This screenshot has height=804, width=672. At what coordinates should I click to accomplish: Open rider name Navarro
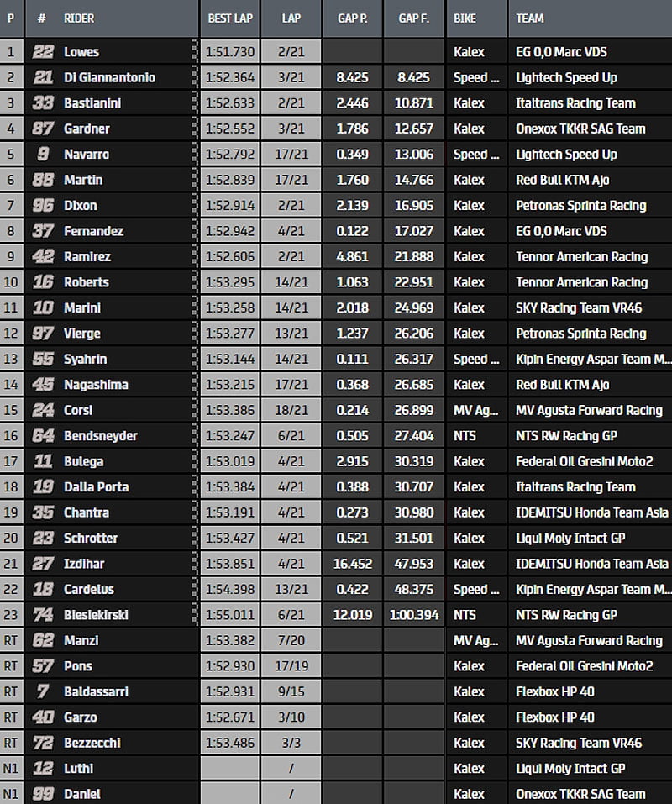pyautogui.click(x=87, y=155)
